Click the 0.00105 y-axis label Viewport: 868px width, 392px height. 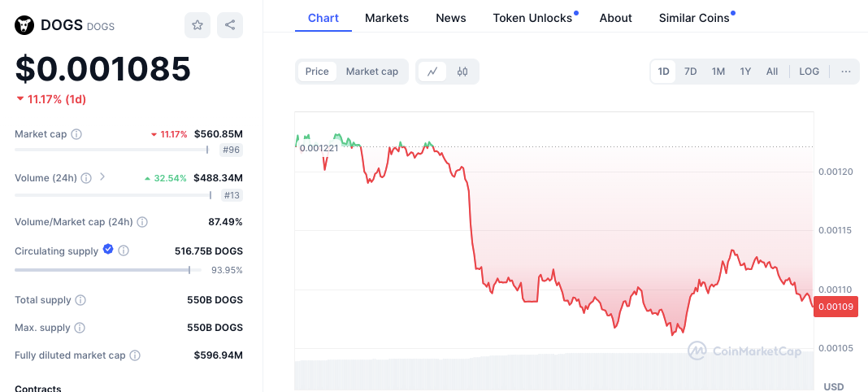click(x=835, y=348)
